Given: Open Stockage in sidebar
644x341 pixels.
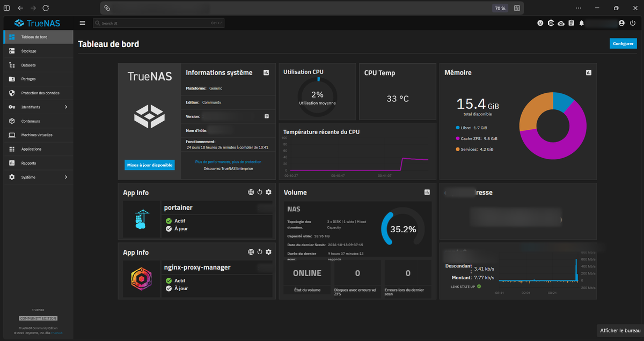Looking at the screenshot, I should [39, 51].
